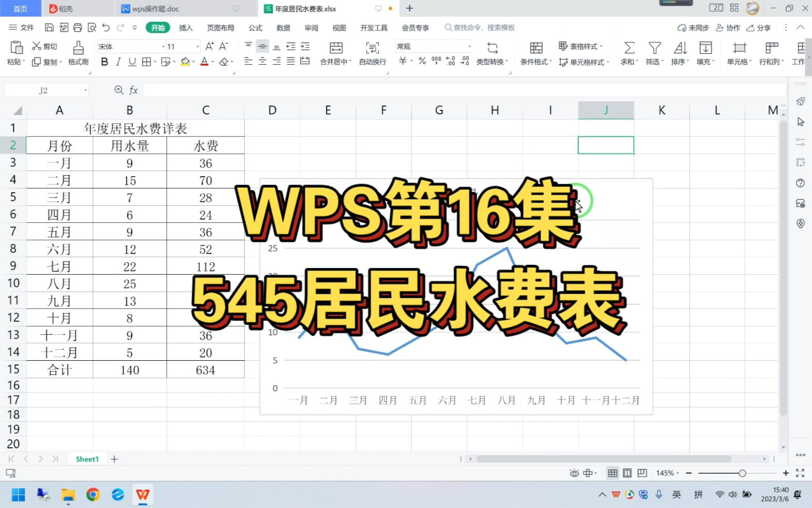Image resolution: width=812 pixels, height=508 pixels.
Task: Select the Format Painter brush
Action: point(78,48)
